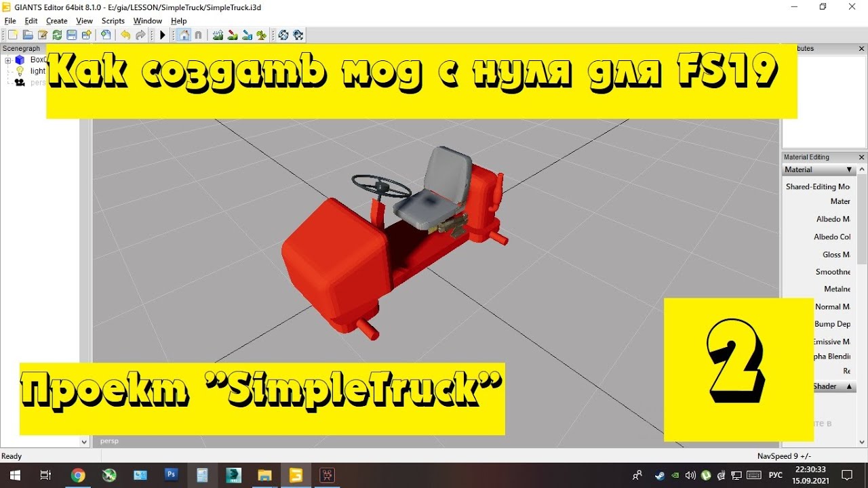This screenshot has width=868, height=488.
Task: Click the edit script notepad toolbar icon
Action: [x=43, y=35]
